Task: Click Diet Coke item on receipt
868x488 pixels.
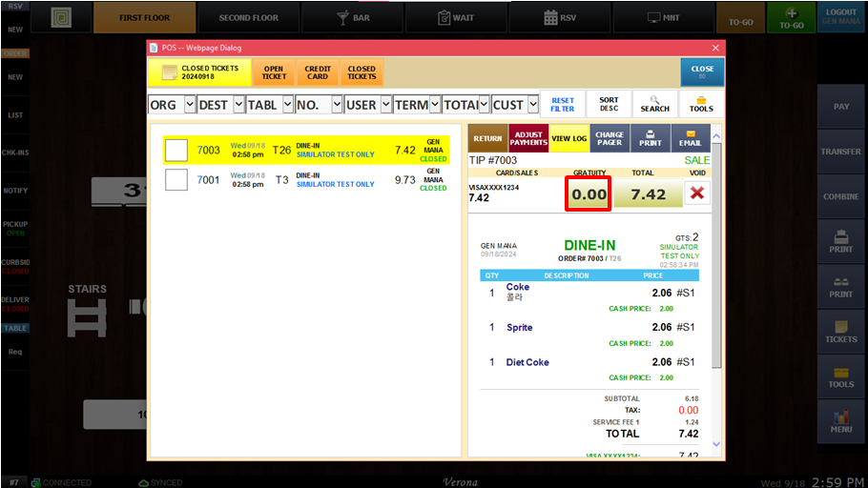Action: point(527,362)
